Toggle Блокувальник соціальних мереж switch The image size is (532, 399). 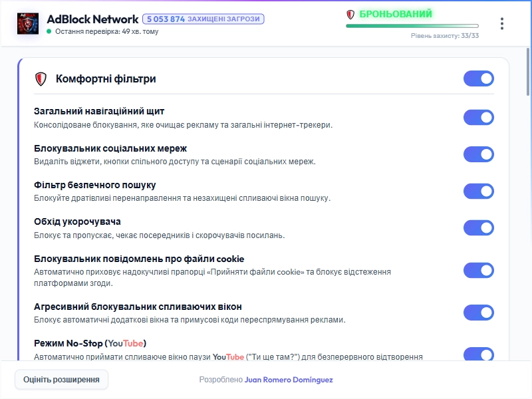tap(478, 154)
